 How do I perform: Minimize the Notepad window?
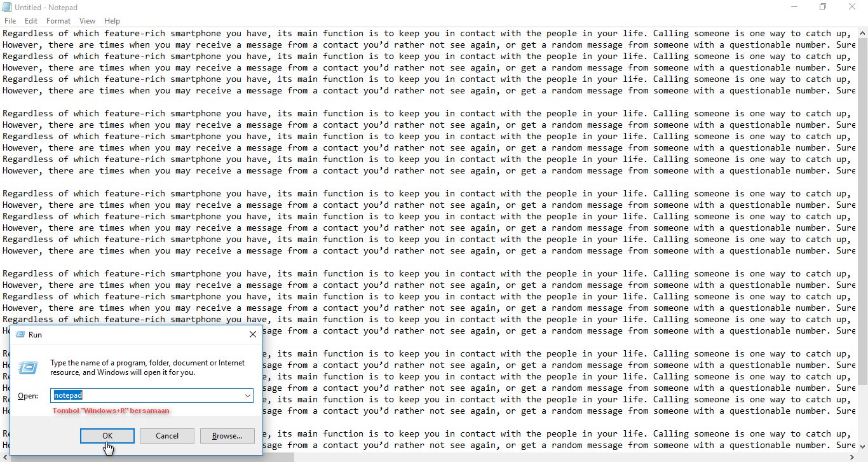point(794,7)
